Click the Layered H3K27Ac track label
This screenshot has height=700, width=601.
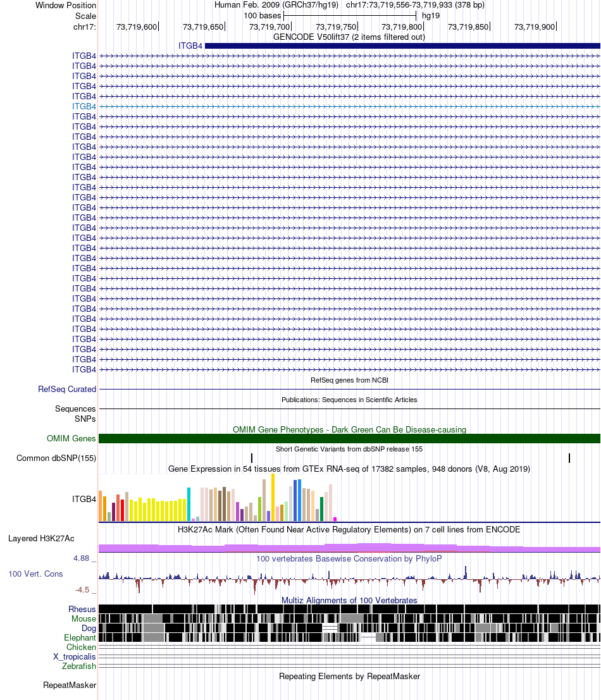(x=41, y=538)
